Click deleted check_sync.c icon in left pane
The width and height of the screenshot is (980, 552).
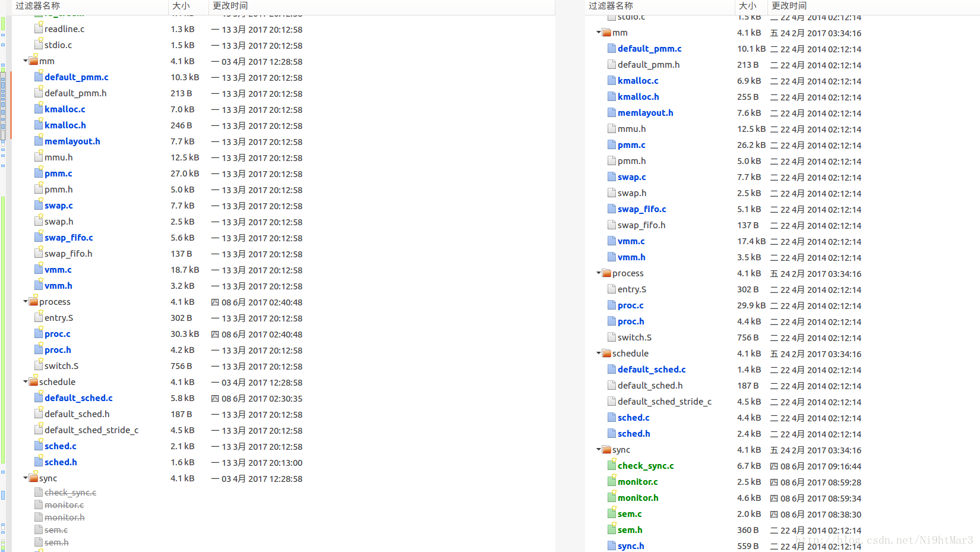coord(39,492)
